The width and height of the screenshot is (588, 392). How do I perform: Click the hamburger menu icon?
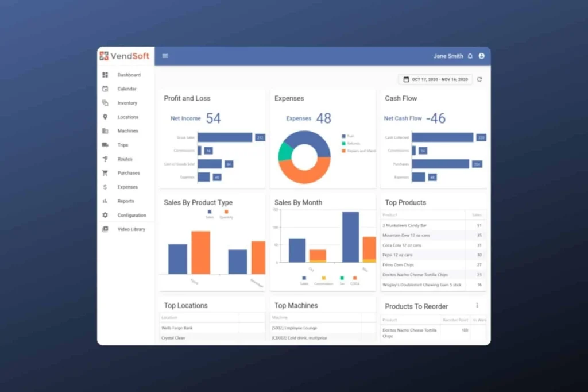[165, 56]
